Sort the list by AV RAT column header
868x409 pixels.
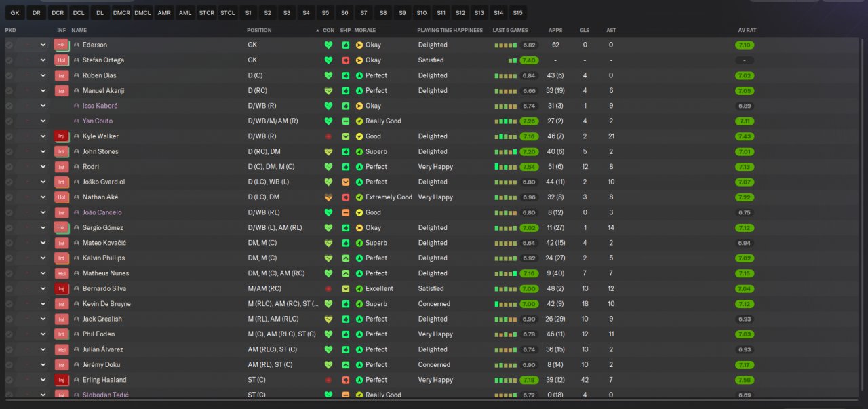[x=747, y=31]
